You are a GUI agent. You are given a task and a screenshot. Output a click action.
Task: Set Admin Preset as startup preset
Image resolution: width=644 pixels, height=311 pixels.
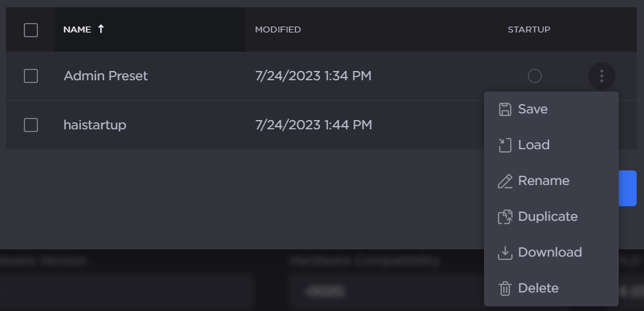pos(534,76)
